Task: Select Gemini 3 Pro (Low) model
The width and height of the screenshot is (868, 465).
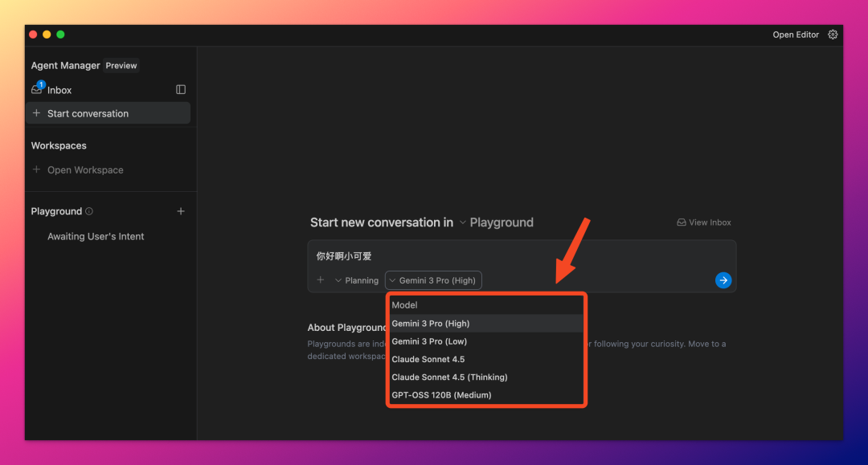Action: 486,341
